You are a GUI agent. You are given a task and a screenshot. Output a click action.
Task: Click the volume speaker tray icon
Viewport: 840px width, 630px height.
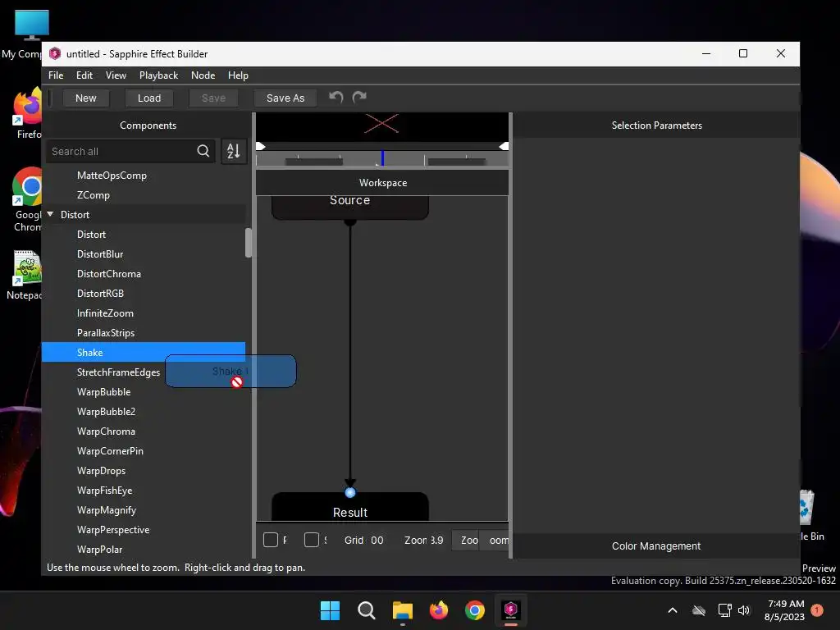pyautogui.click(x=744, y=610)
